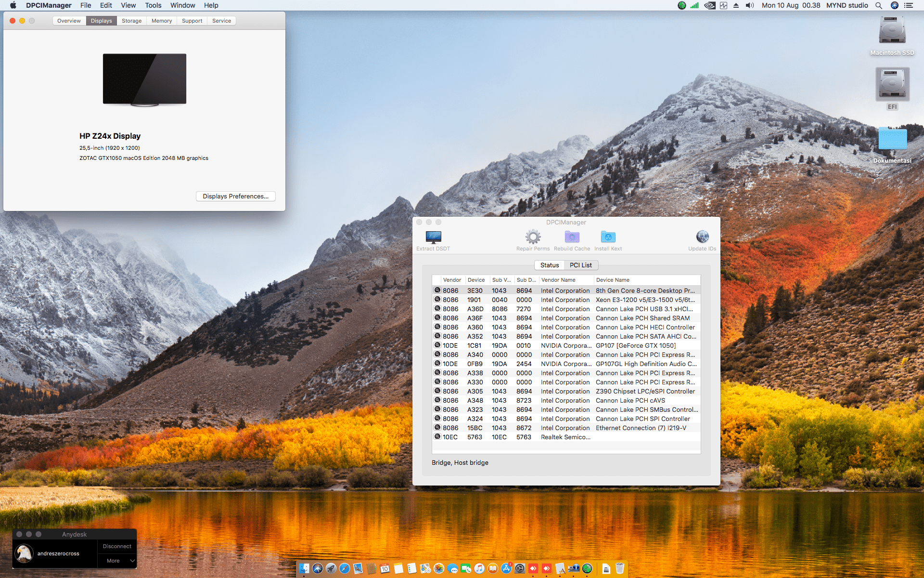Open the Trash in the Dock
This screenshot has height=578, width=924.
620,568
